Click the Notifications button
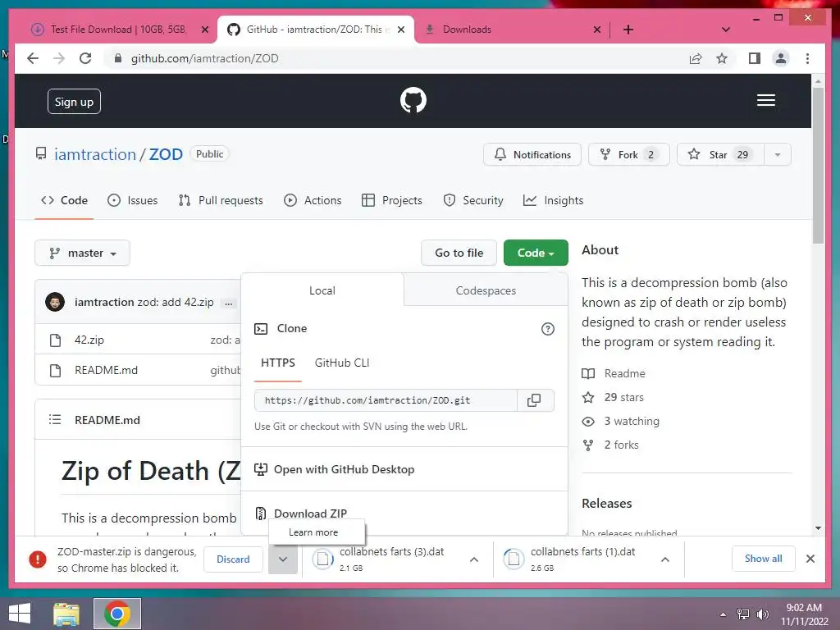840x630 pixels. pyautogui.click(x=532, y=155)
